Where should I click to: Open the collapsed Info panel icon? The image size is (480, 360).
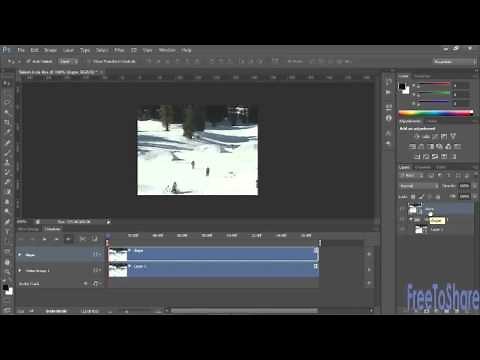click(x=388, y=117)
